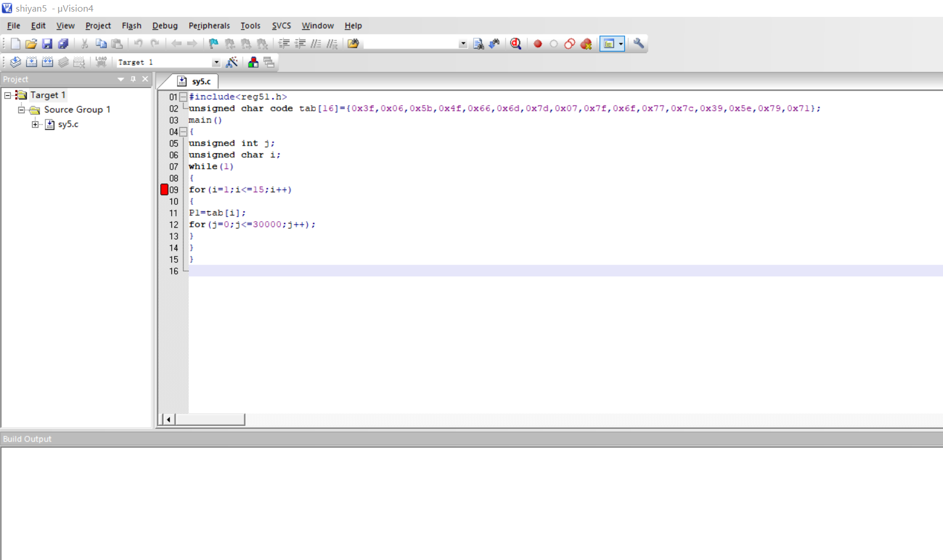Viewport: 943px width, 560px height.
Task: Click the Translate current file icon
Action: pyautogui.click(x=15, y=62)
